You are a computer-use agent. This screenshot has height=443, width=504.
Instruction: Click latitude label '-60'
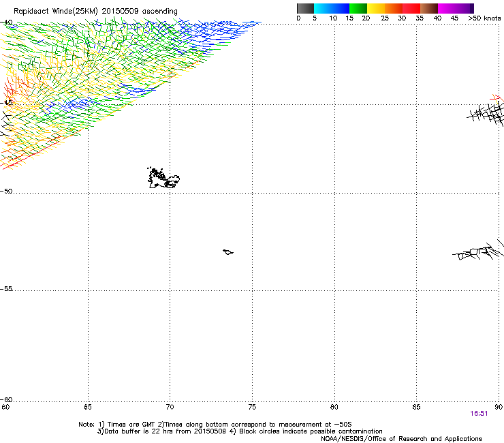pos(6,399)
